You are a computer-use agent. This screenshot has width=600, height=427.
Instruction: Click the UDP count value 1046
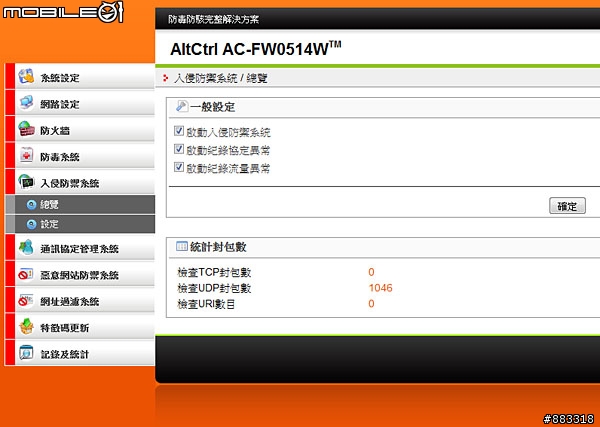(x=380, y=288)
